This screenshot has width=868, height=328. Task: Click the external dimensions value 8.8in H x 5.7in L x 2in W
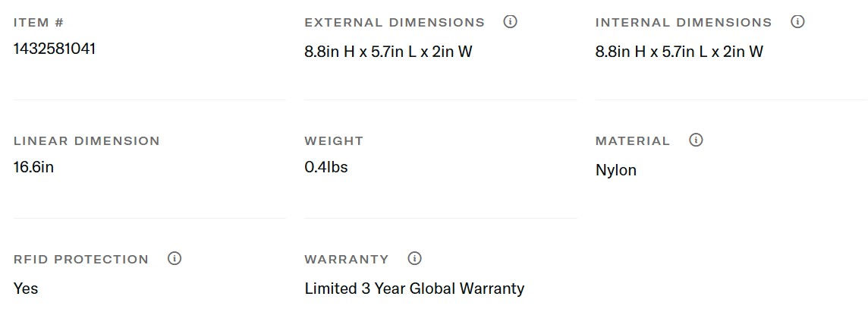(388, 52)
